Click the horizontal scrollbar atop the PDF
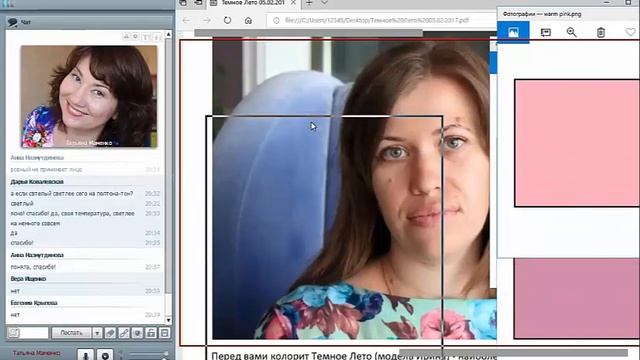The width and height of the screenshot is (640, 360). pos(308,33)
